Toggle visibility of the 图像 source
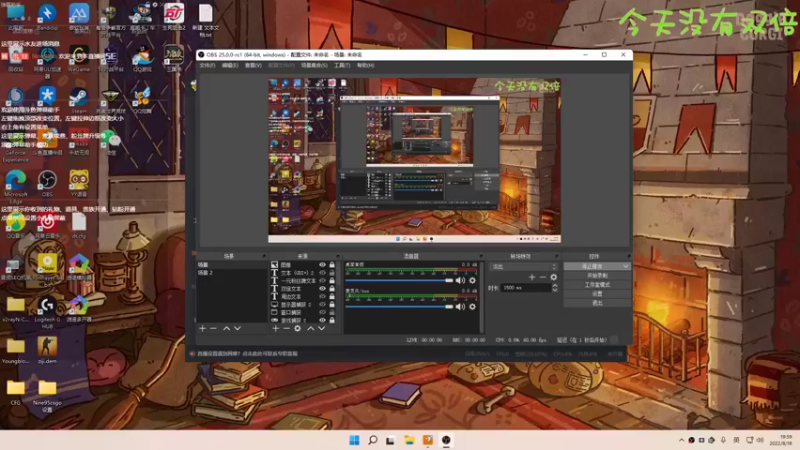Viewport: 800px width, 450px height. [x=322, y=265]
